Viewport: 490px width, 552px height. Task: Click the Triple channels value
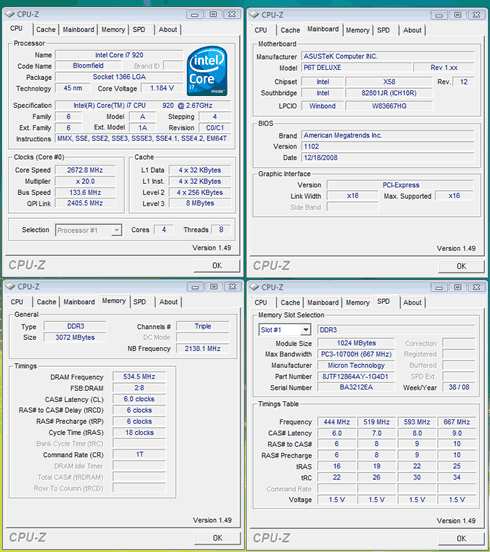pos(203,326)
